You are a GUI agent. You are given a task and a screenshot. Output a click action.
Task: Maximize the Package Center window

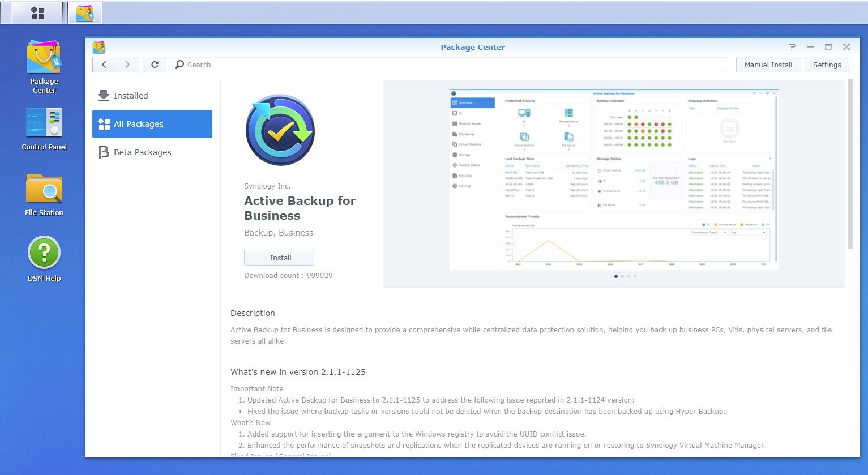click(828, 47)
